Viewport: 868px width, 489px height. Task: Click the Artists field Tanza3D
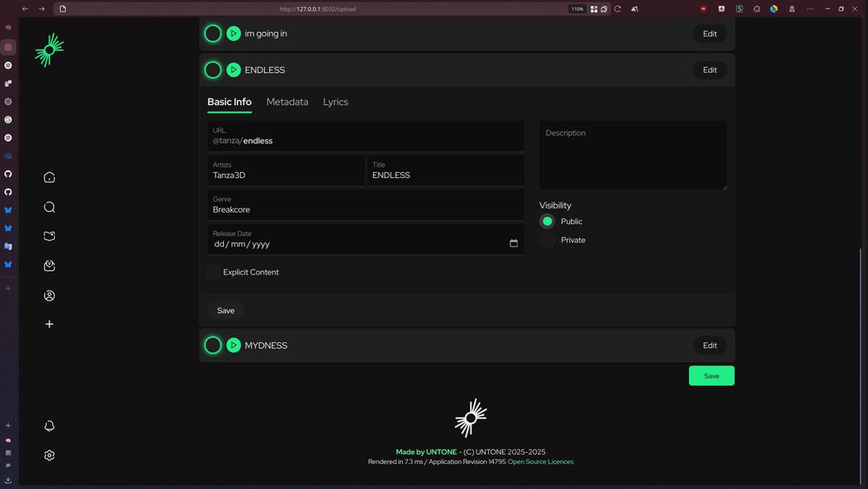click(x=286, y=170)
